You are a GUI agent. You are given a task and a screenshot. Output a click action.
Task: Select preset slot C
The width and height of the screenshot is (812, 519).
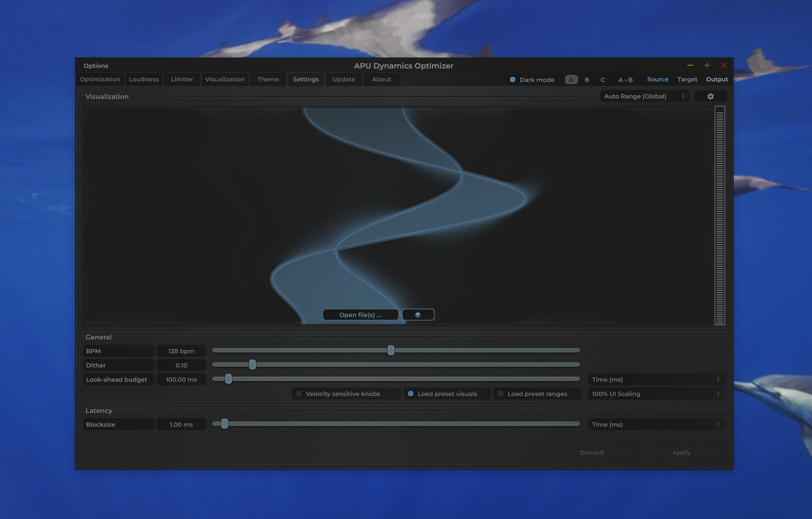[603, 79]
